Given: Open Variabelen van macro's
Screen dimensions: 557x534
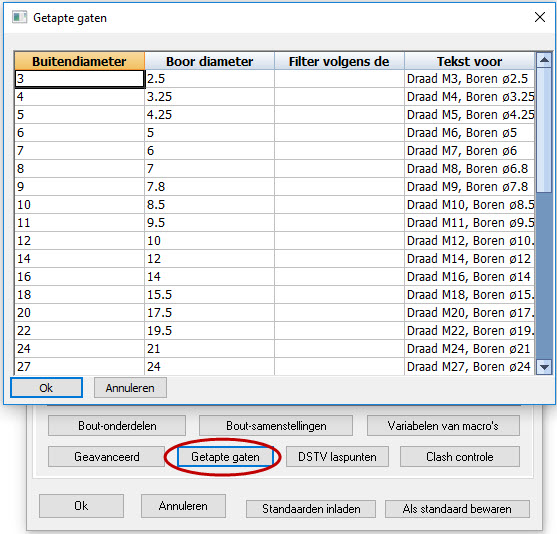Looking at the screenshot, I should (443, 425).
